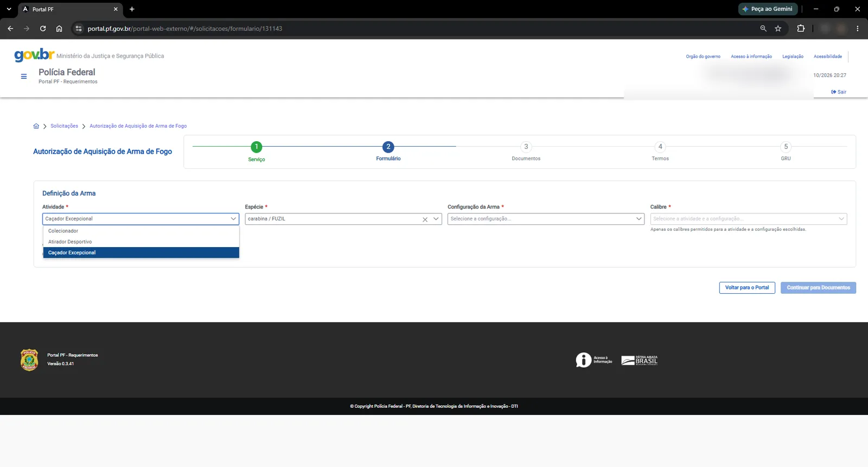Click the Peça ao Gemini button
The image size is (868, 467).
768,9
